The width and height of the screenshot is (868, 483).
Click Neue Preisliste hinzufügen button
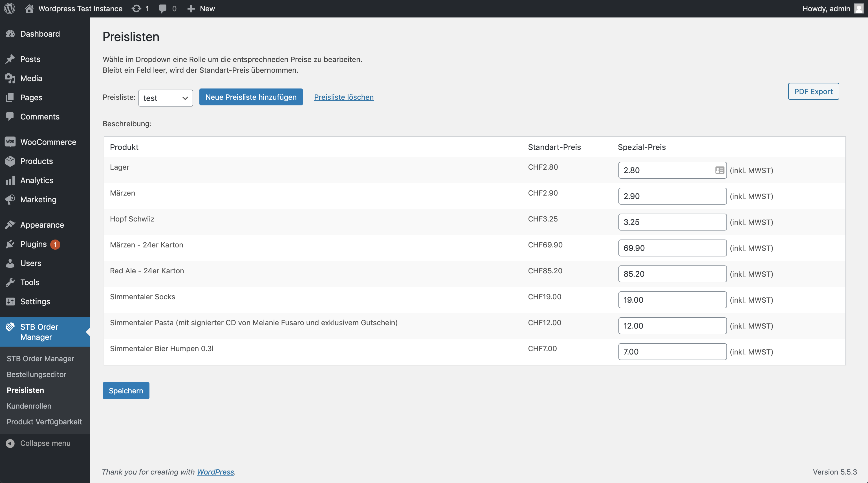coord(251,97)
